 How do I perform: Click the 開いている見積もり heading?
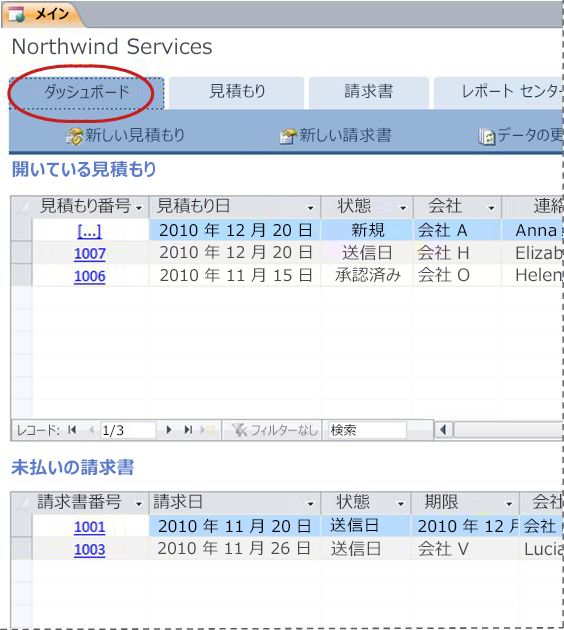pyautogui.click(x=84, y=169)
